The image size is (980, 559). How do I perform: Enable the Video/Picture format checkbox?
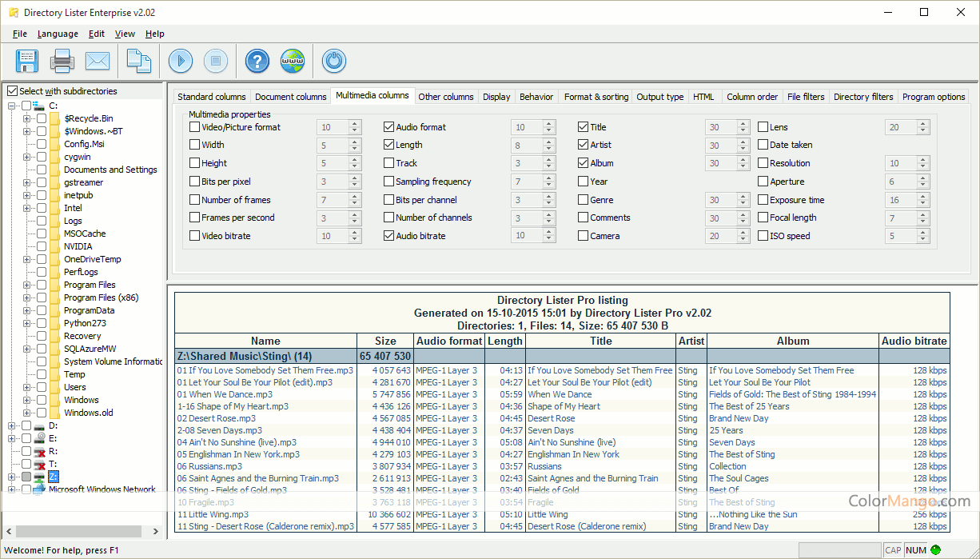tap(194, 127)
